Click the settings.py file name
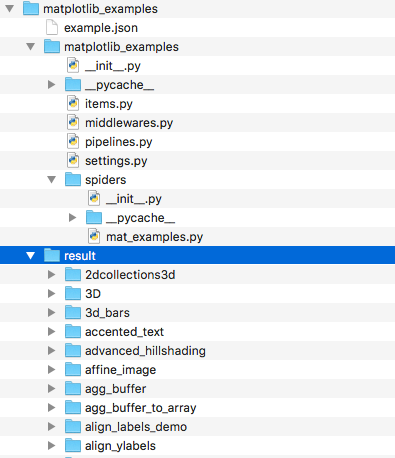This screenshot has width=395, height=458. point(116,161)
